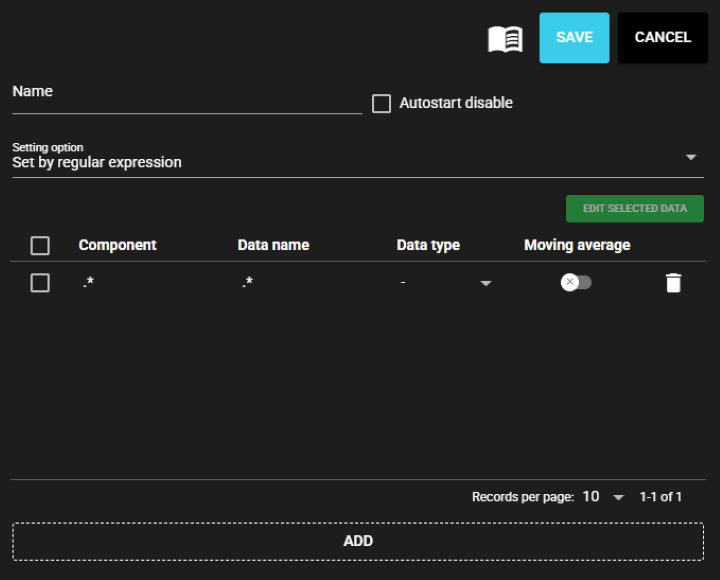This screenshot has height=580, width=720.
Task: Turn on the Moving average switch
Action: (576, 283)
